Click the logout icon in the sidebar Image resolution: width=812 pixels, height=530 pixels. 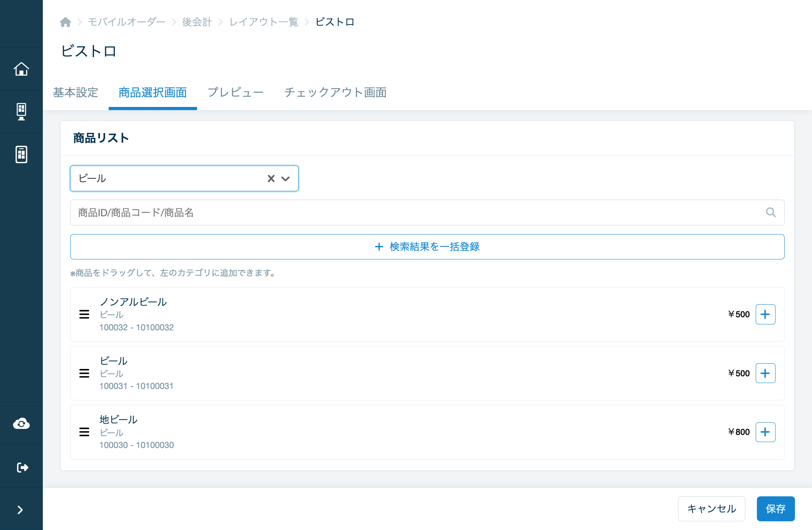point(23,467)
